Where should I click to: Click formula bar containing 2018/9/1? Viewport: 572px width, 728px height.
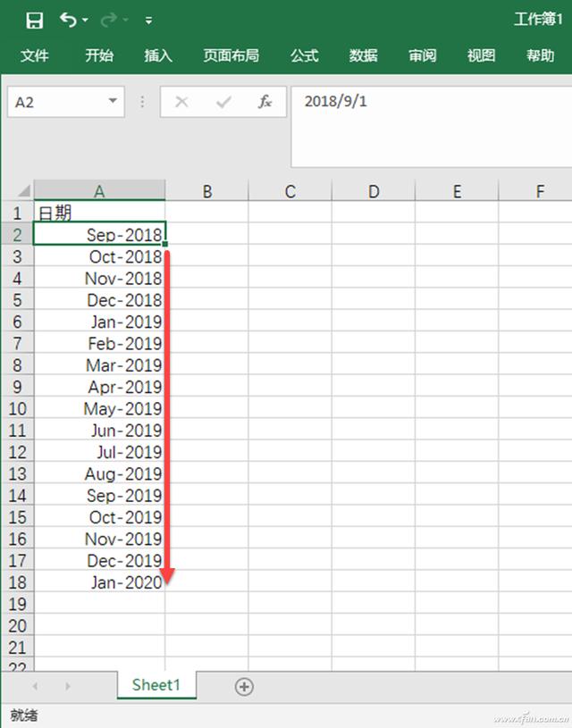pos(431,126)
